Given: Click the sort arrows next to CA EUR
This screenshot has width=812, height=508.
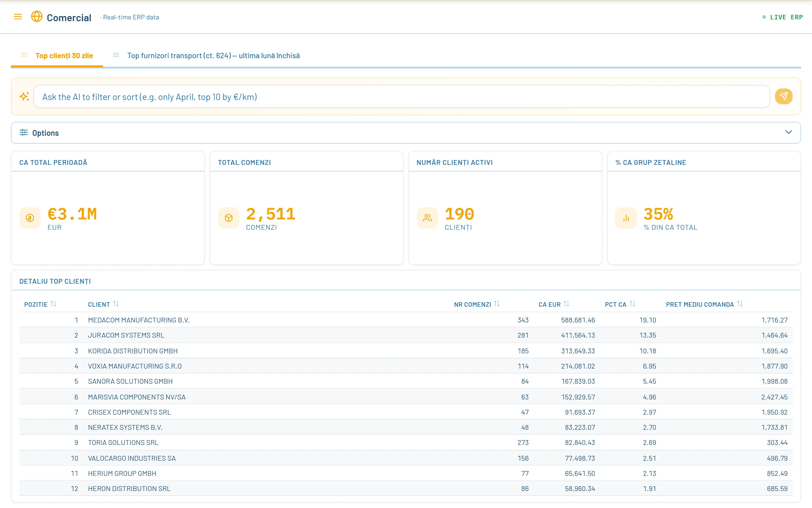Looking at the screenshot, I should [567, 304].
